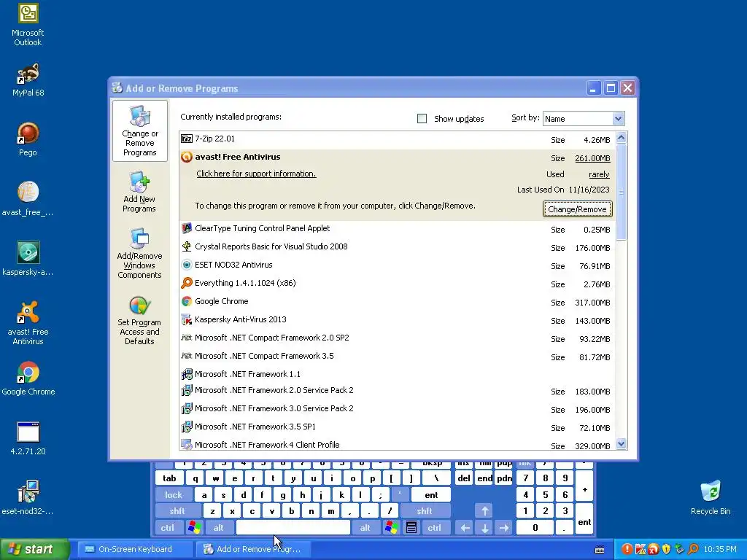The image size is (747, 560).
Task: Click the Windows logo key left of alt
Action: pos(194,528)
